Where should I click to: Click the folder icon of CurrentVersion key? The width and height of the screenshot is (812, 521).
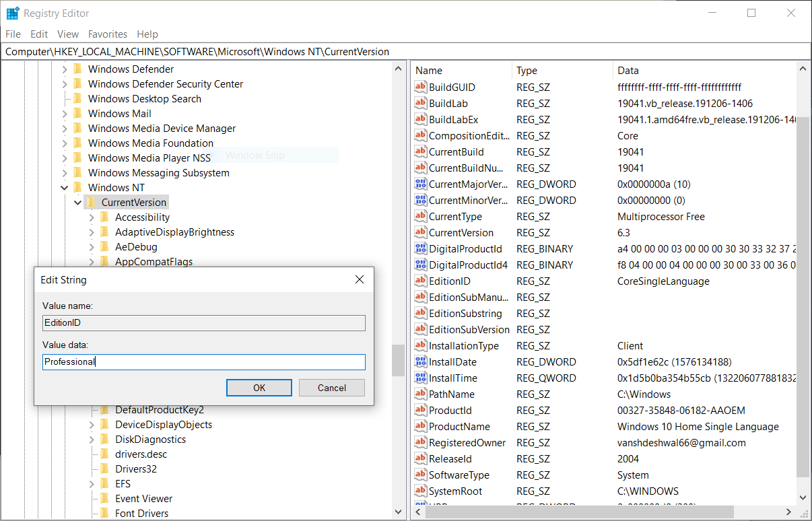91,202
